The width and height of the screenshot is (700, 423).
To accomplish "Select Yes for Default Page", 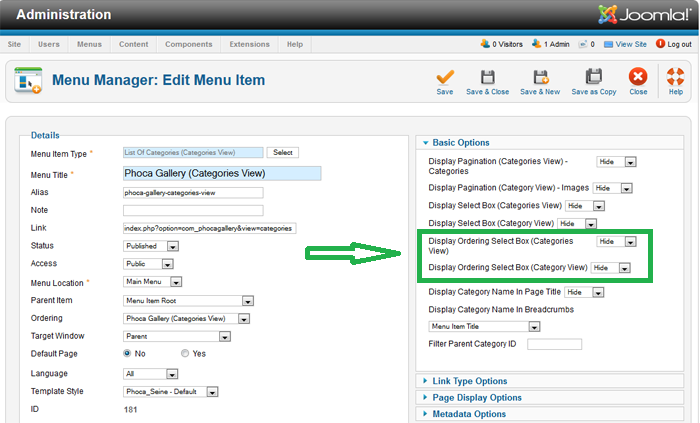I will coord(185,354).
